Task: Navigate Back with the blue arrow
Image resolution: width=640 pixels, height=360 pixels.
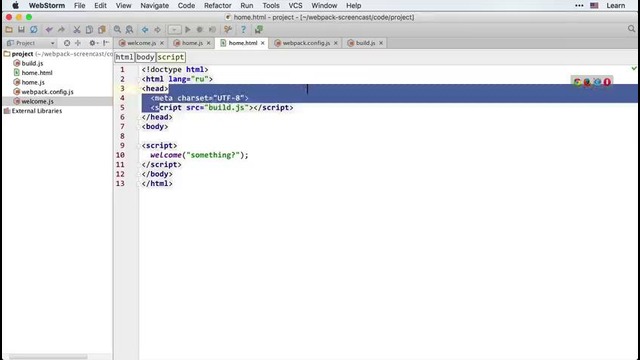Action: click(x=145, y=29)
